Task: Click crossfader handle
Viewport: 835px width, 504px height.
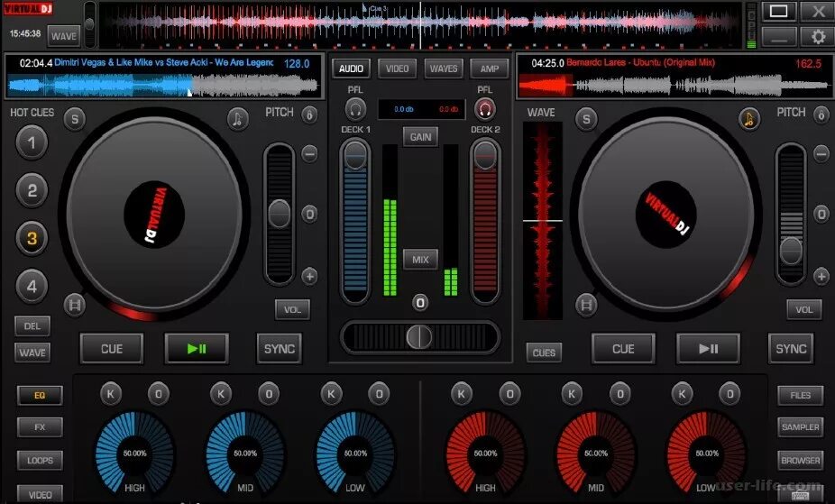Action: [419, 337]
